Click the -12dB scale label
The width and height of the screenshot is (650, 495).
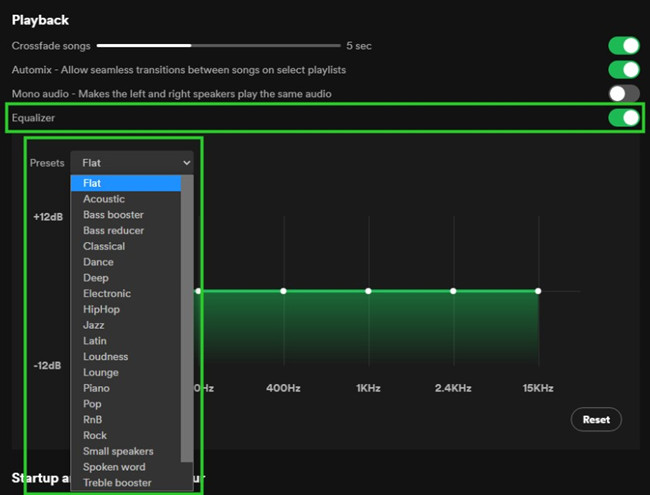(x=47, y=366)
